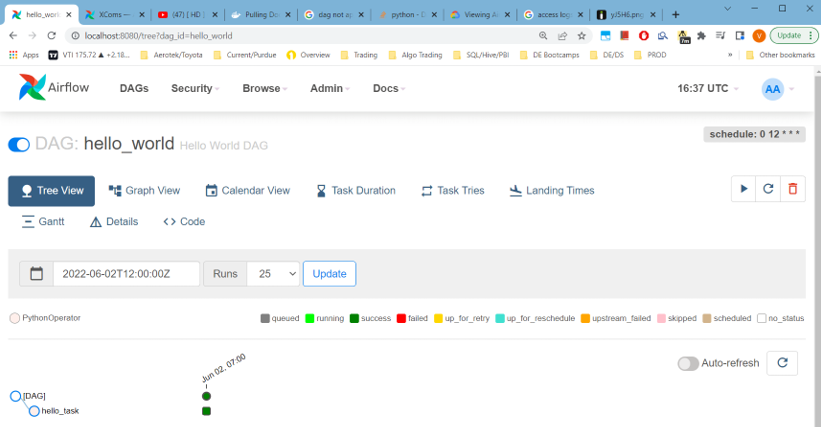Viewport: 821px width, 427px height.
Task: Open Other bookmarks folder
Action: tap(780, 55)
